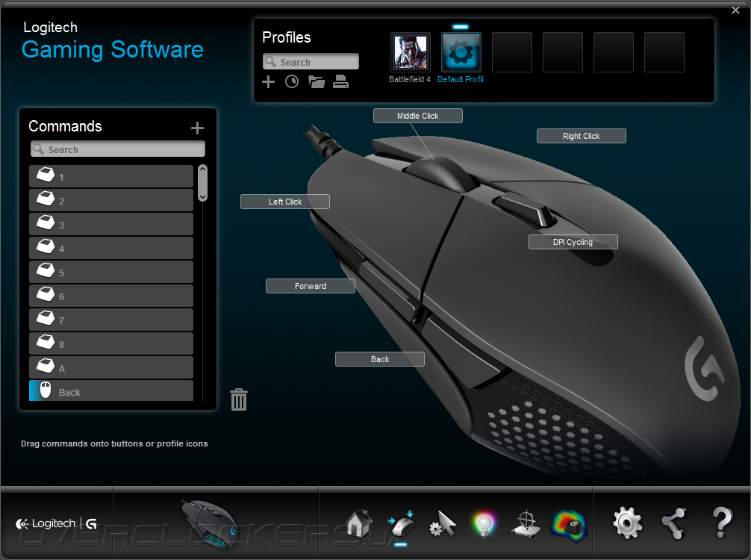Screen dimensions: 751x560
Task: Create new profile with plus icon
Action: 268,82
